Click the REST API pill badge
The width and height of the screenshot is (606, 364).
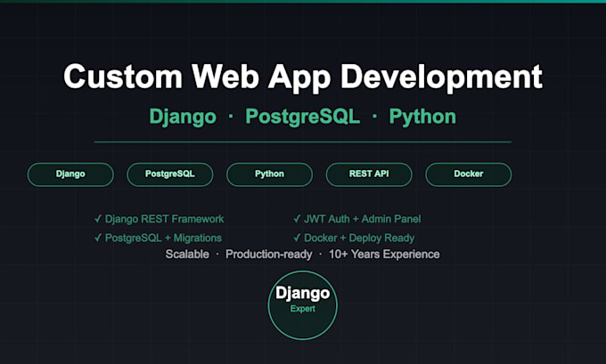[369, 174]
